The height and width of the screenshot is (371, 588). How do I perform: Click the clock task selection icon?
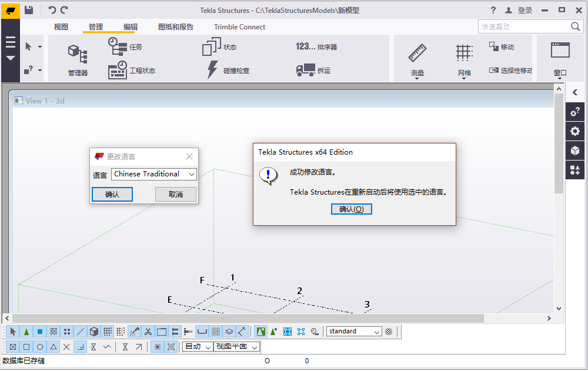(x=315, y=332)
